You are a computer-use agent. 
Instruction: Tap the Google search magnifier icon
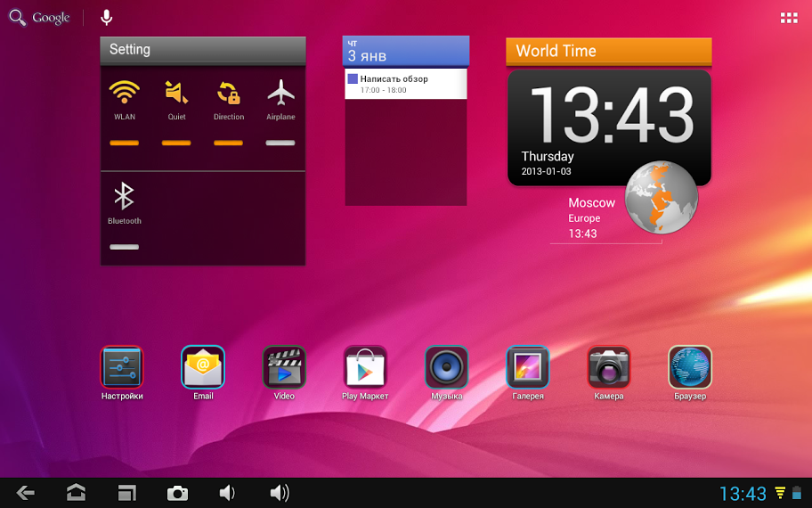(x=18, y=18)
